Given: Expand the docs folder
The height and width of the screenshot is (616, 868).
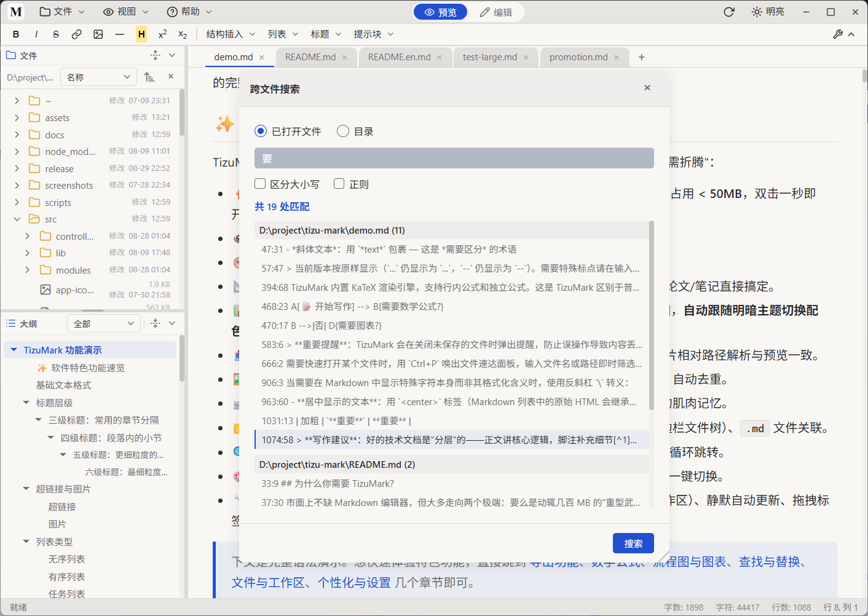Looking at the screenshot, I should pyautogui.click(x=17, y=135).
